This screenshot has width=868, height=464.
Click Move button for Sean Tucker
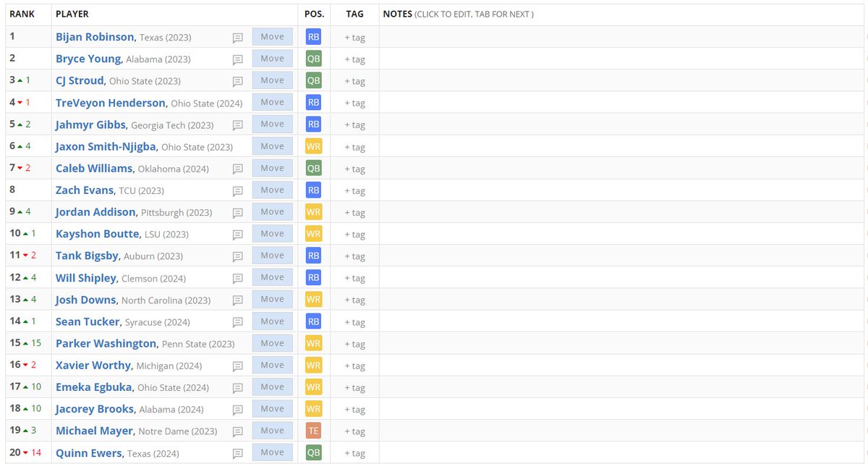coord(273,321)
